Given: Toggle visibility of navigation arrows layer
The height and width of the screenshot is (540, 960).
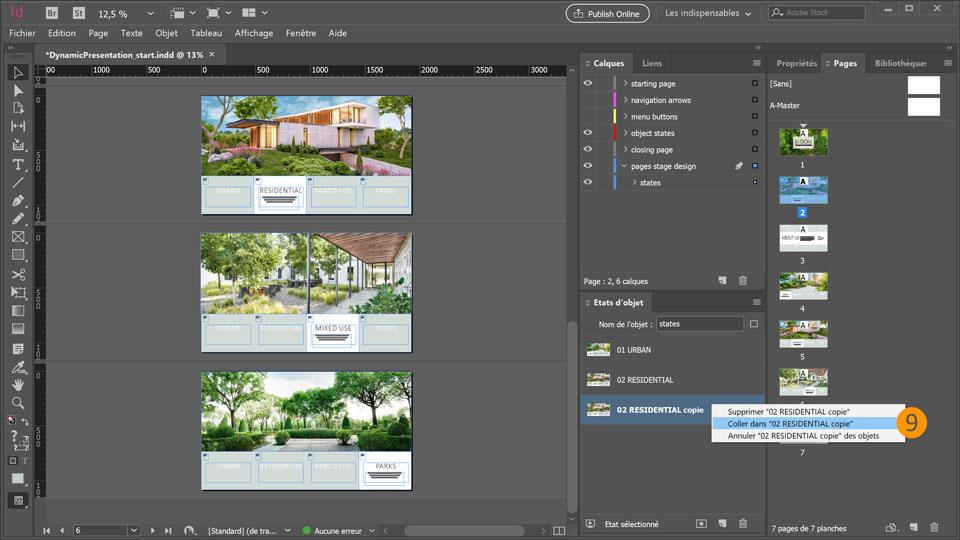Looking at the screenshot, I should pyautogui.click(x=588, y=100).
